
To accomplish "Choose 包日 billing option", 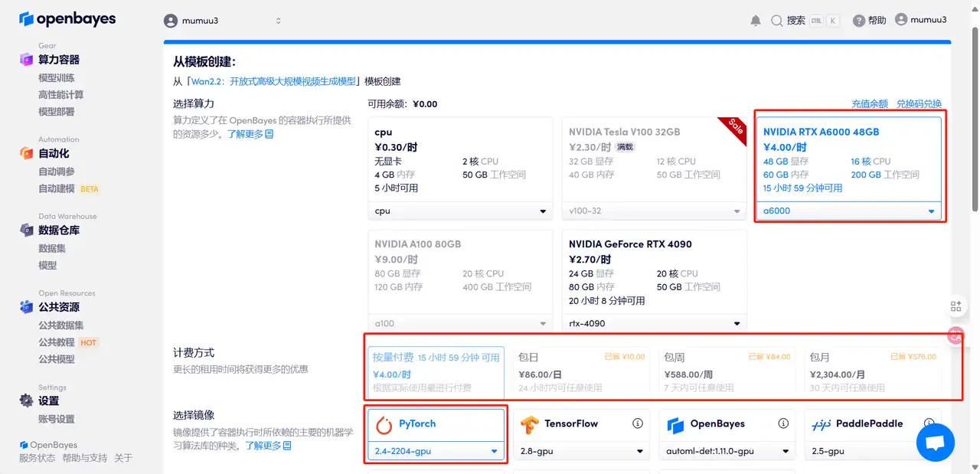I will pos(582,371).
